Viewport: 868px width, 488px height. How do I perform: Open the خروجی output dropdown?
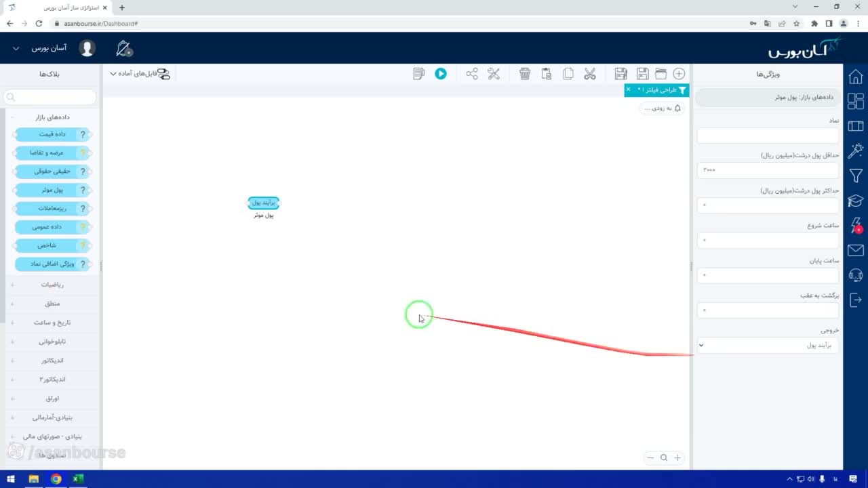[768, 345]
